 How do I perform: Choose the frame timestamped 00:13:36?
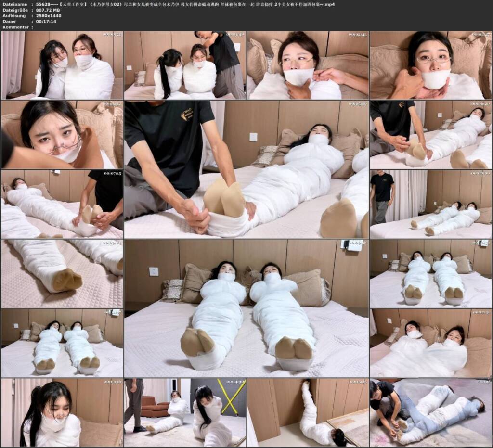62,412
